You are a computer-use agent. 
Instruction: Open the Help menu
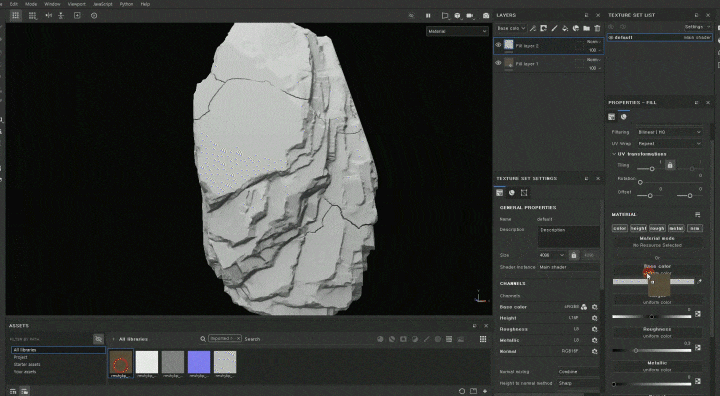point(145,4)
